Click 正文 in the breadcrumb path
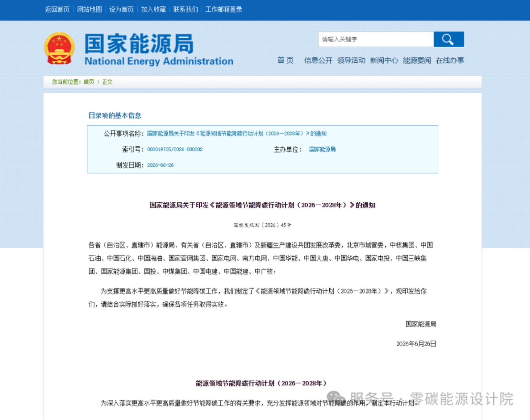This screenshot has width=530, height=420. [107, 82]
